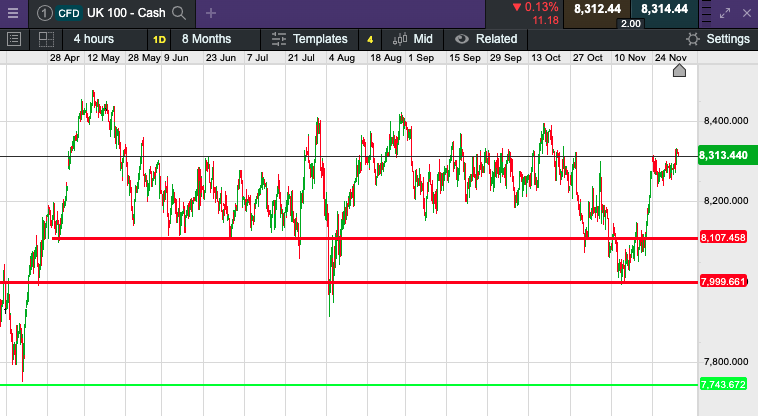Open the chart layout grid icon
This screenshot has height=416, width=758.
(46, 39)
